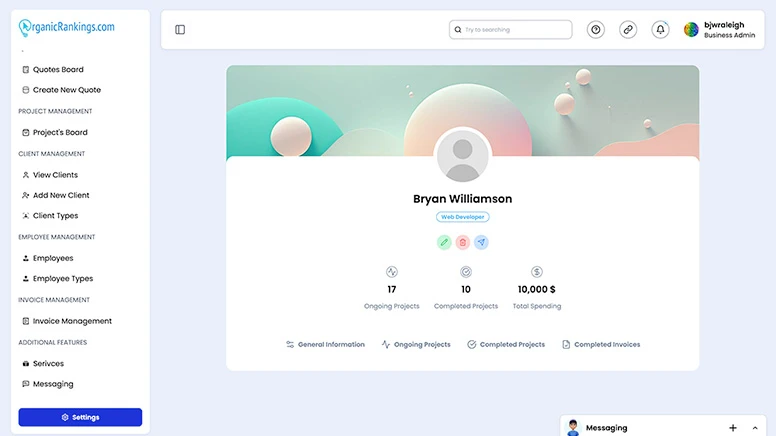Open View Clients page

[x=50, y=175]
